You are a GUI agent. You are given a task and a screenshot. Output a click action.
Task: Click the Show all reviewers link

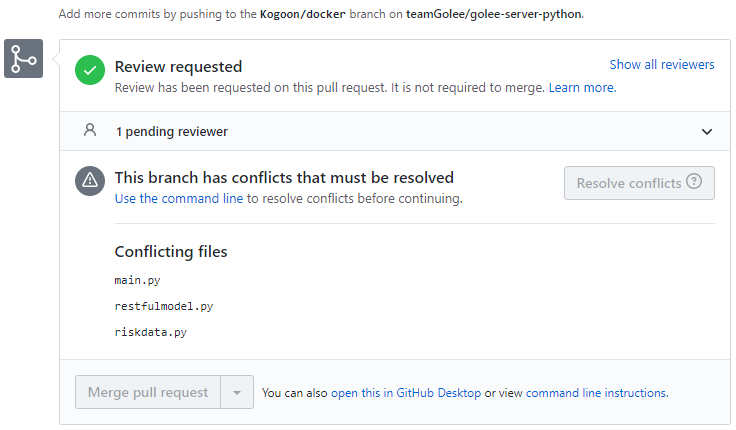pyautogui.click(x=662, y=65)
